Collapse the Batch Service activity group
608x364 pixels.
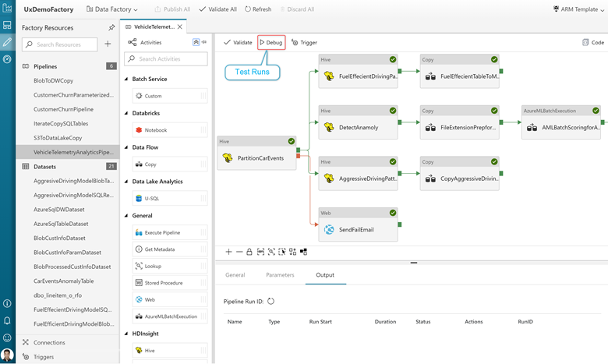pyautogui.click(x=126, y=79)
